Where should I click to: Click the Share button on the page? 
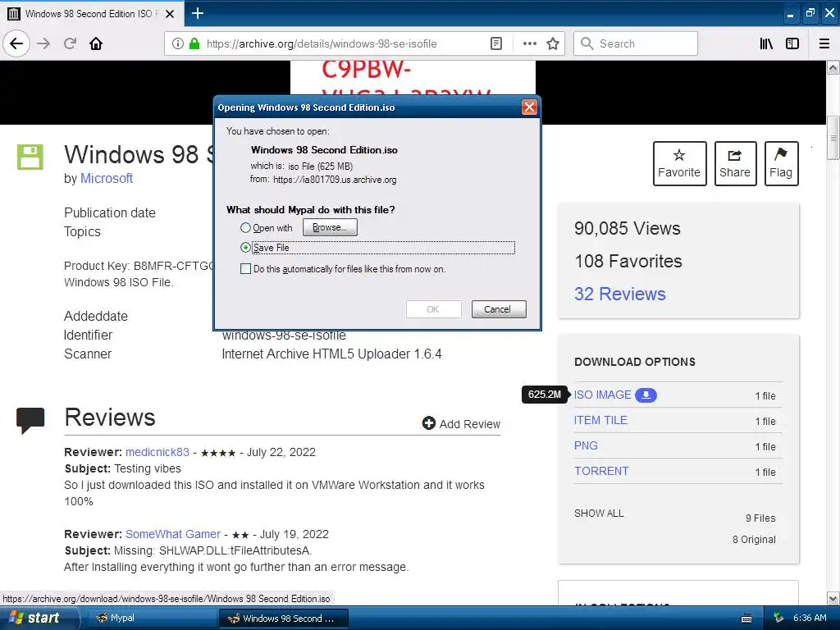point(735,163)
